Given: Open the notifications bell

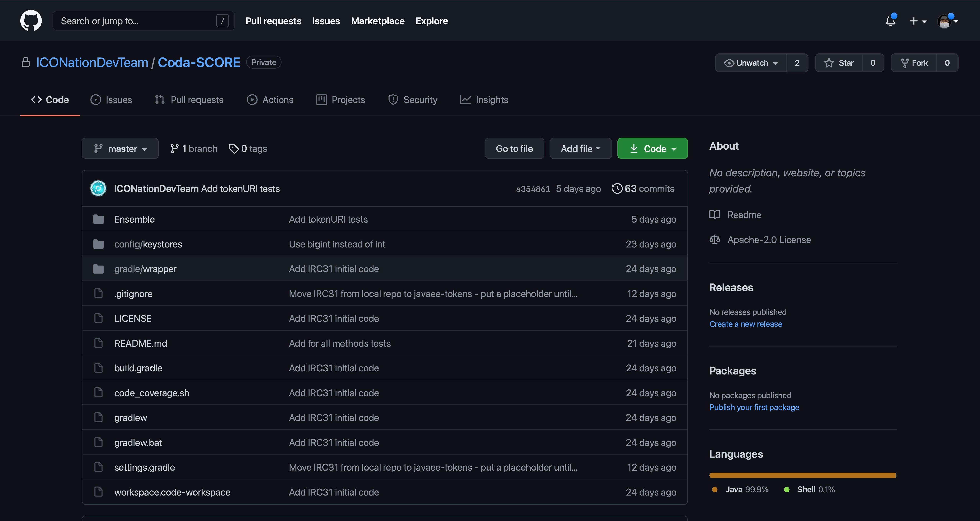Looking at the screenshot, I should coord(890,21).
